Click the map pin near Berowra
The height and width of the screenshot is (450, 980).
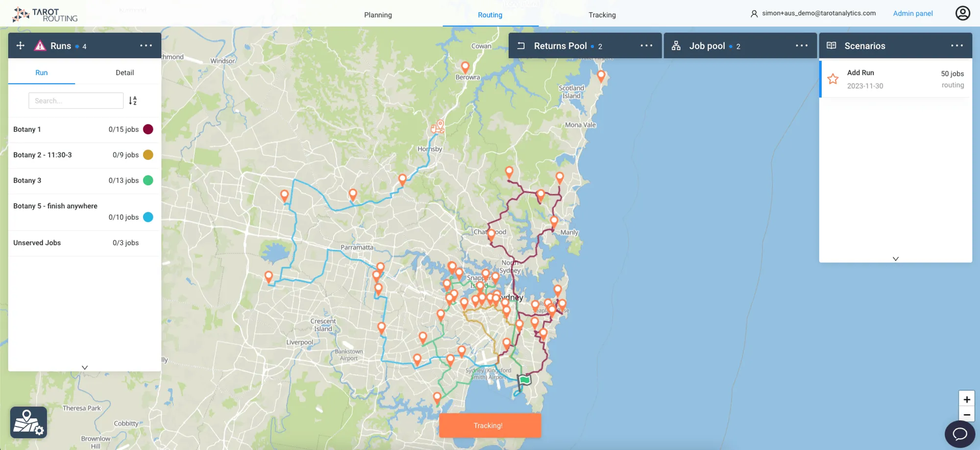[x=465, y=68]
